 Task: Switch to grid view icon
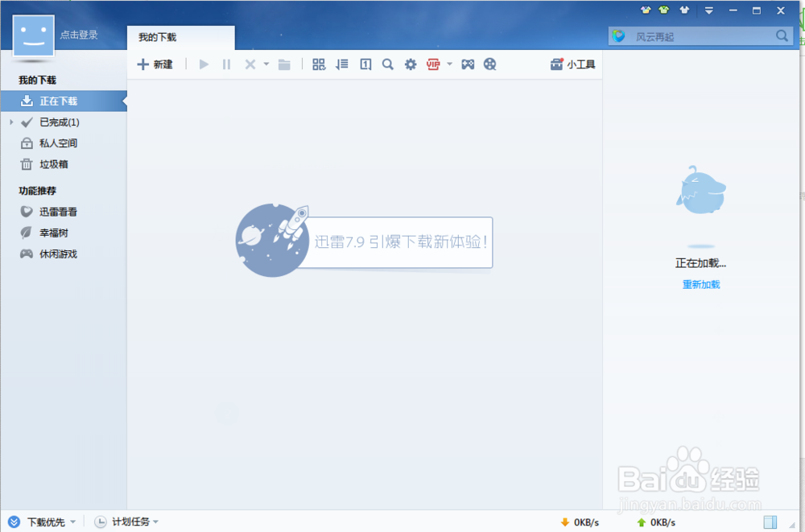coord(319,64)
